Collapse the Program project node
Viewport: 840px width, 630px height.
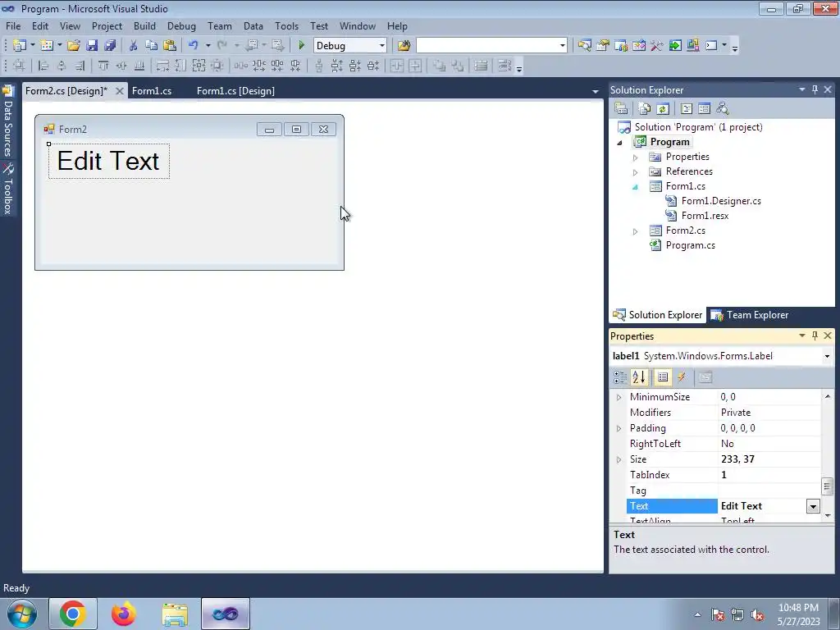tap(620, 143)
